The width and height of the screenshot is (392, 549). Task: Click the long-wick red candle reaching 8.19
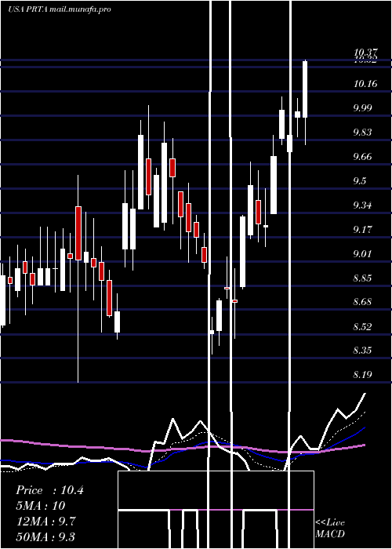click(78, 234)
